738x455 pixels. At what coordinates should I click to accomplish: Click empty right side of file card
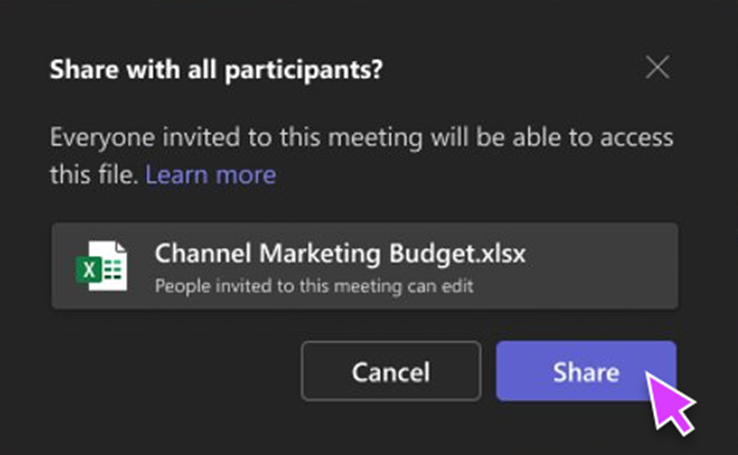610,265
